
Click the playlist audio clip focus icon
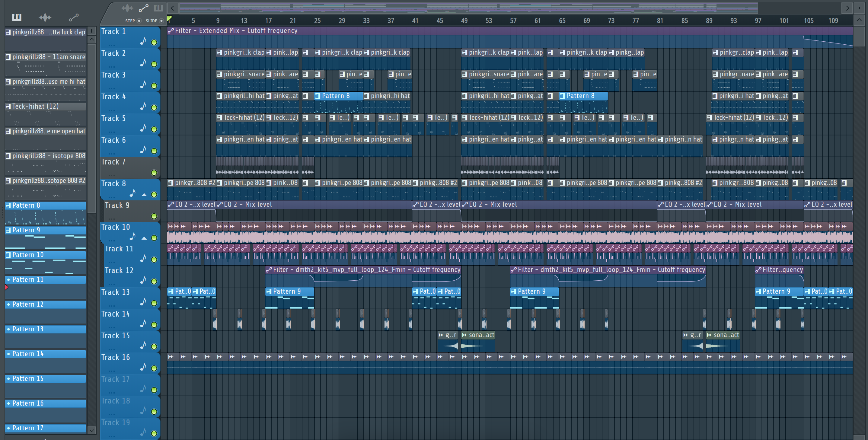pos(127,8)
